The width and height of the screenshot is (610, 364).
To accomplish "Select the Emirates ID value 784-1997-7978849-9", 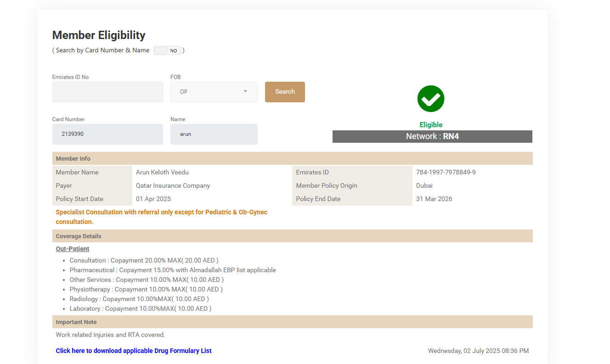I will 446,173.
